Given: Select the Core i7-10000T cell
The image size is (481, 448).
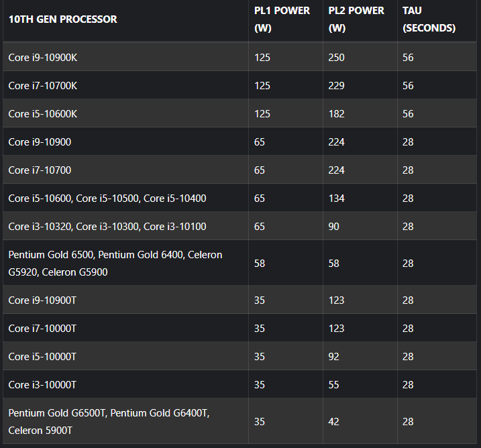Looking at the screenshot, I should pyautogui.click(x=42, y=329).
